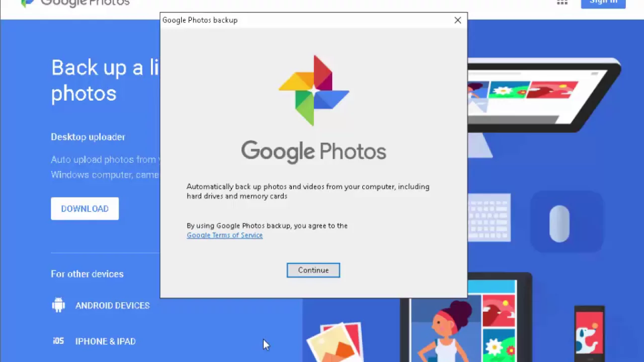Open the ANDROID DEVICES link

point(112,306)
